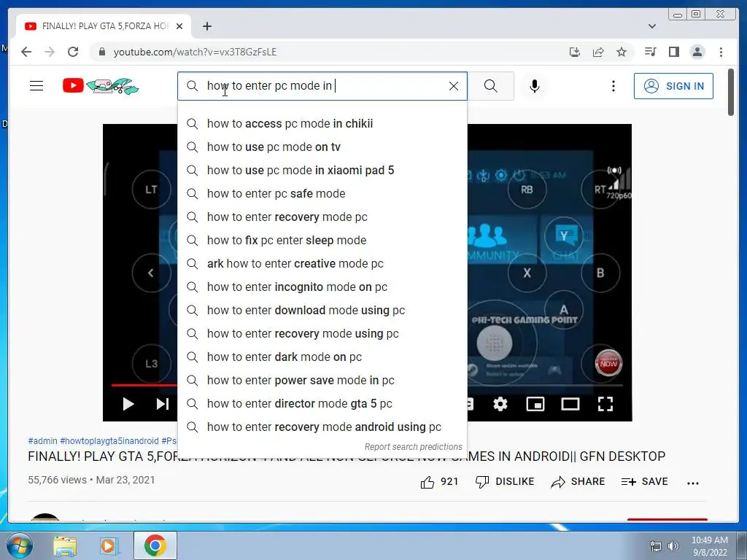Viewport: 747px width, 560px height.
Task: Click the Dislike button
Action: 505,482
